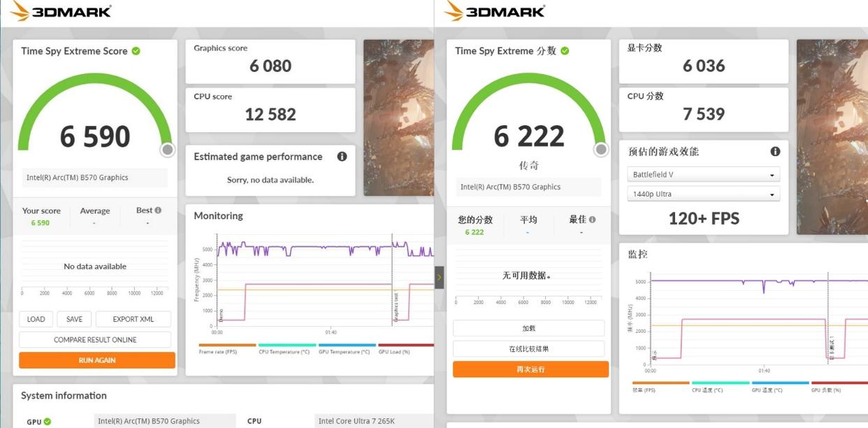
Task: Click the side panel expand arrow between windows
Action: [x=439, y=278]
